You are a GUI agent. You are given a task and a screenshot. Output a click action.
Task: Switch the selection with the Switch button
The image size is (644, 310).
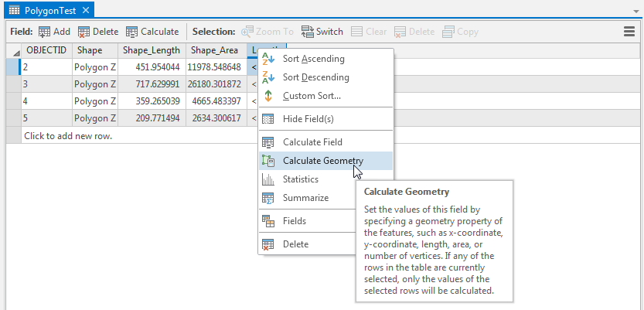[x=322, y=32]
